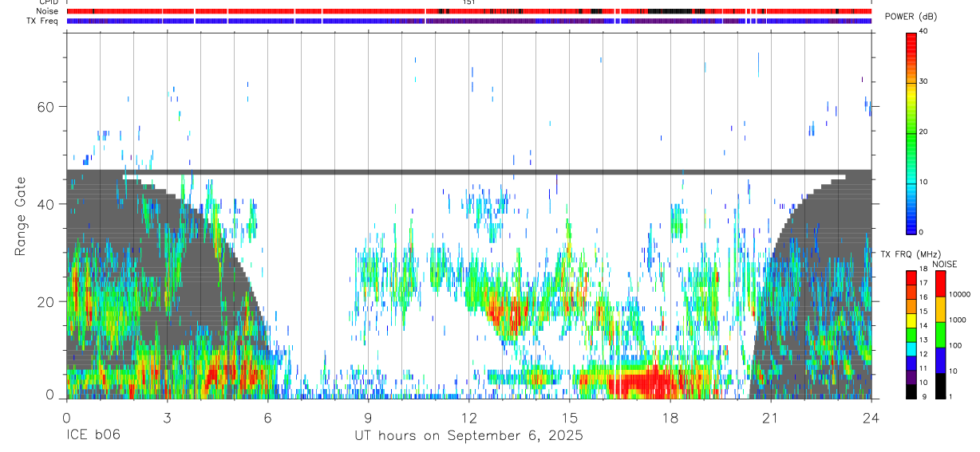Select the red segment of the TX FRQ colorbar
The width and height of the screenshot is (980, 452).
pyautogui.click(x=911, y=278)
